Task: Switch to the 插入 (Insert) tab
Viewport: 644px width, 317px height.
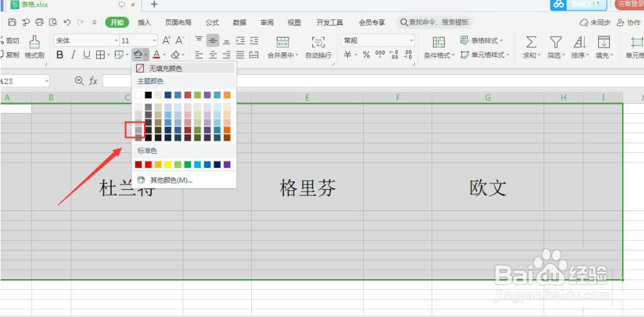Action: tap(144, 23)
